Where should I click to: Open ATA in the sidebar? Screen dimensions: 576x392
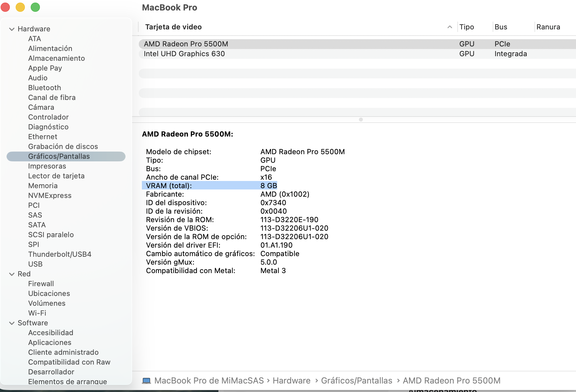[x=34, y=39]
